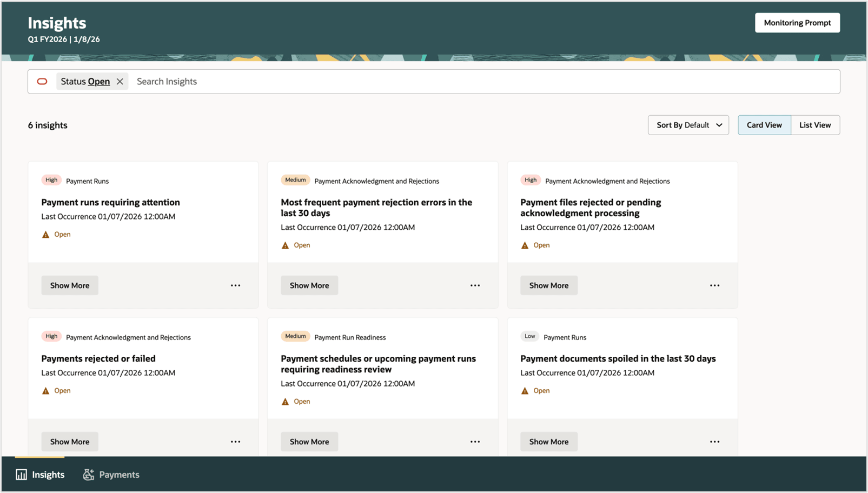Image resolution: width=868 pixels, height=493 pixels.
Task: Switch to List View
Action: point(815,125)
